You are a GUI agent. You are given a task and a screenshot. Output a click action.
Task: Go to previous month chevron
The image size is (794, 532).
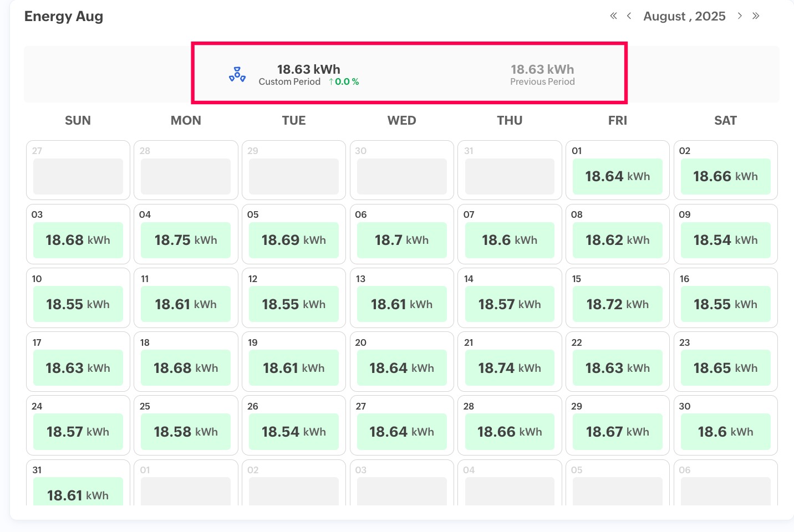[x=629, y=16]
